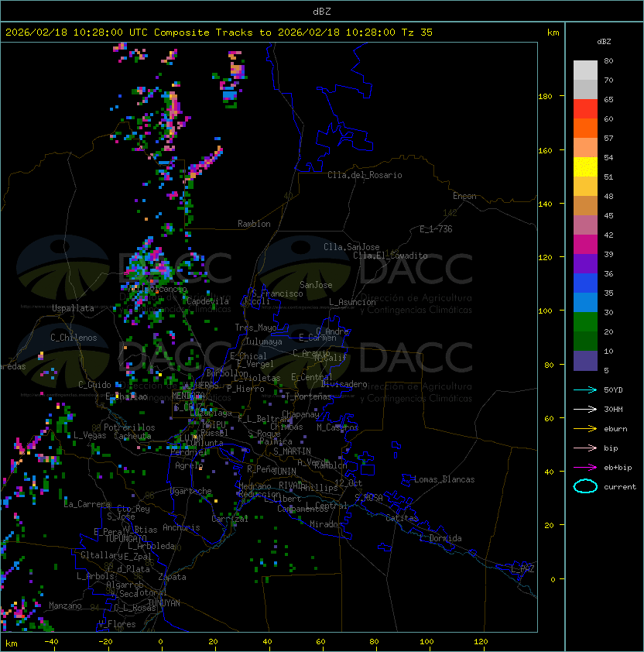The height and width of the screenshot is (652, 644).
Task: Click the Anchoris map label
Action: [x=181, y=527]
